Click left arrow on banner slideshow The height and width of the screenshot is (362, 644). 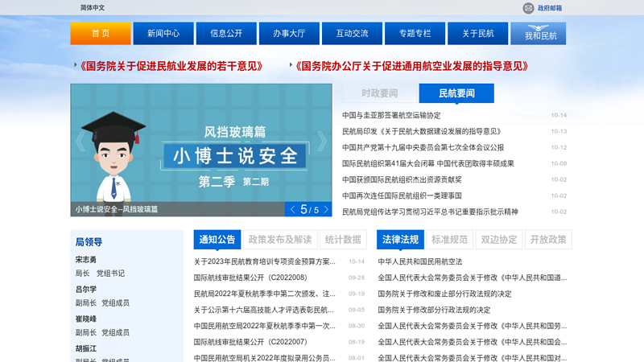80,142
